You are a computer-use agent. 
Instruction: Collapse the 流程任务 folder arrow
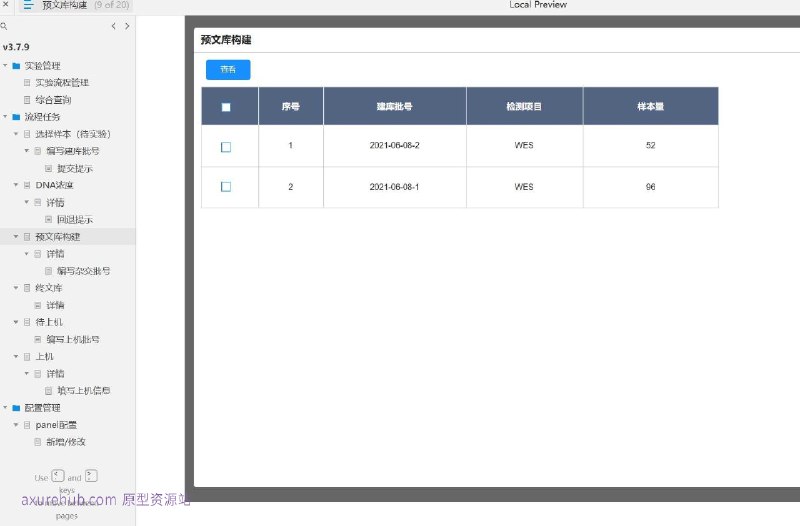pyautogui.click(x=5, y=117)
